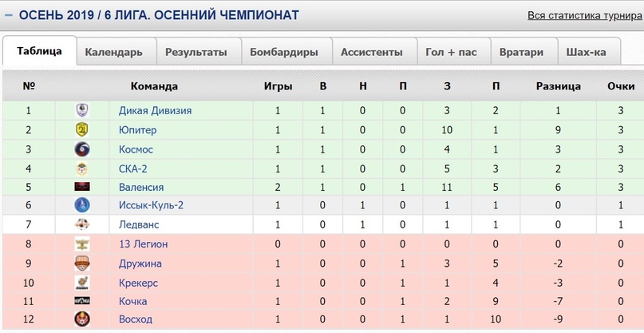Click the СКА-2 team emblem
This screenshot has height=333, width=644.
tap(82, 168)
